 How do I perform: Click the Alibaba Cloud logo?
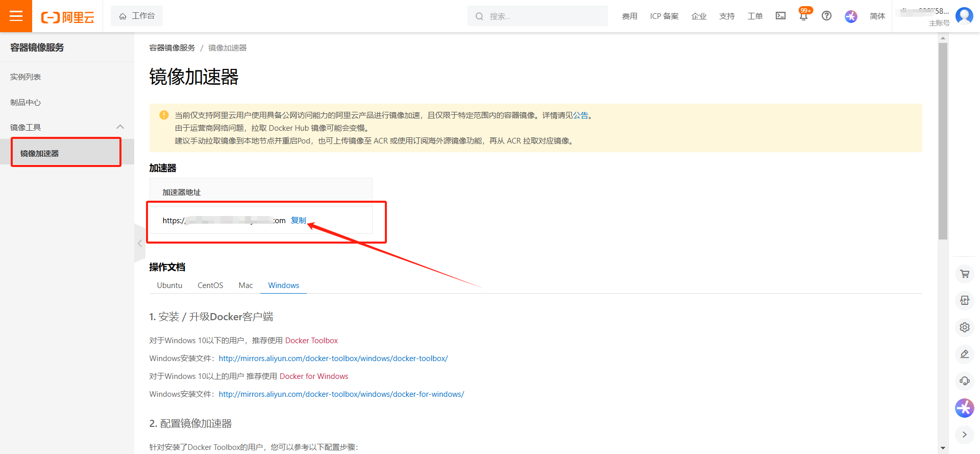click(x=68, y=17)
